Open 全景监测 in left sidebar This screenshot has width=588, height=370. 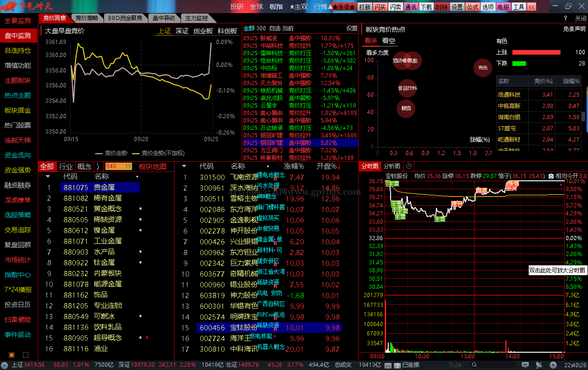pyautogui.click(x=18, y=21)
